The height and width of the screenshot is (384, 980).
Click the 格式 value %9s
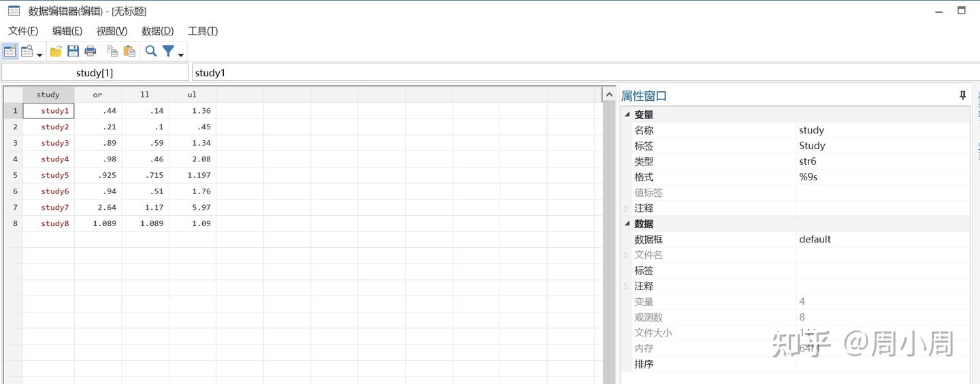pos(883,177)
